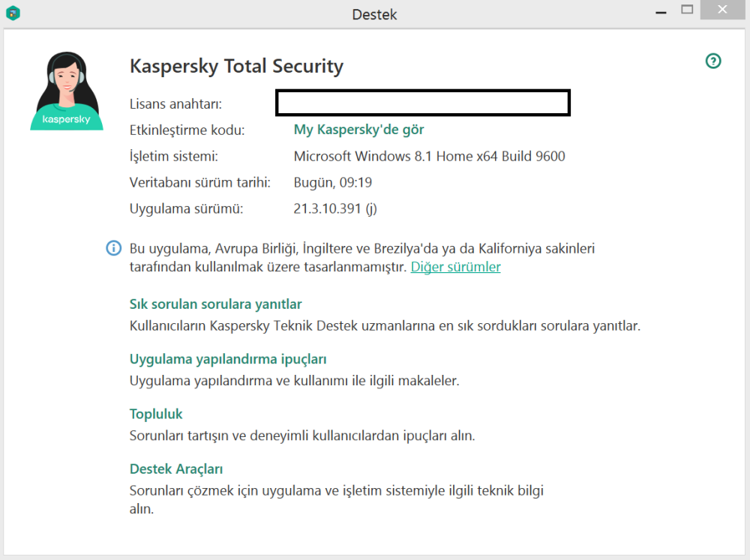The height and width of the screenshot is (560, 750).
Task: Open the 'Diğer sürümler' link
Action: point(455,266)
